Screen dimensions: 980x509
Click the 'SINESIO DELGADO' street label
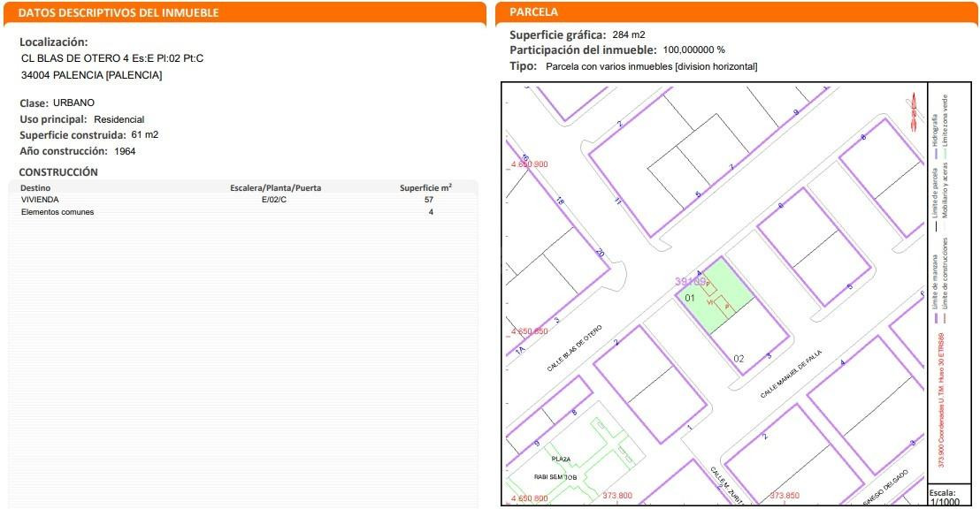click(886, 488)
